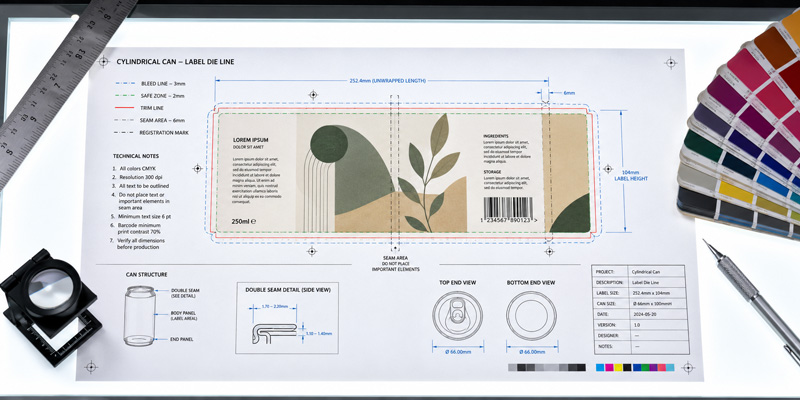
Task: Click the magenta swatch on color fan deck
Action: 747,70
